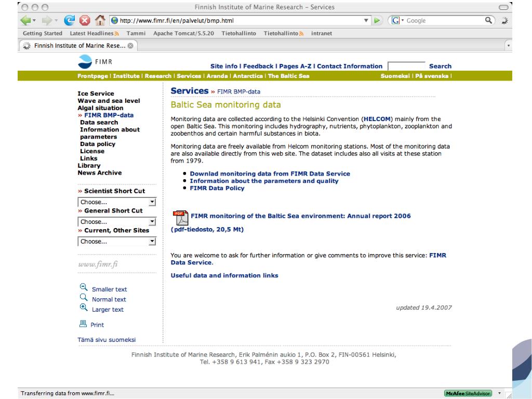532x399 pixels.
Task: Click the Normal text magnifier icon
Action: point(84,298)
